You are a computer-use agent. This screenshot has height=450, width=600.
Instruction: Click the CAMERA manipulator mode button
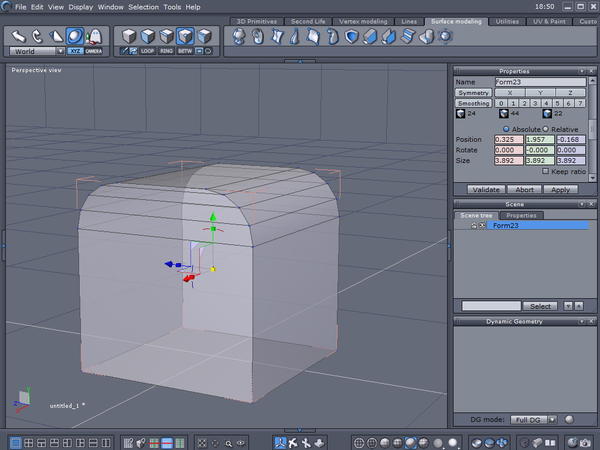click(x=93, y=50)
